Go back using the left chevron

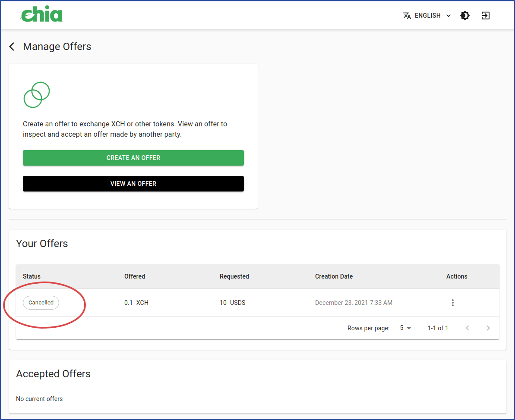(x=12, y=47)
